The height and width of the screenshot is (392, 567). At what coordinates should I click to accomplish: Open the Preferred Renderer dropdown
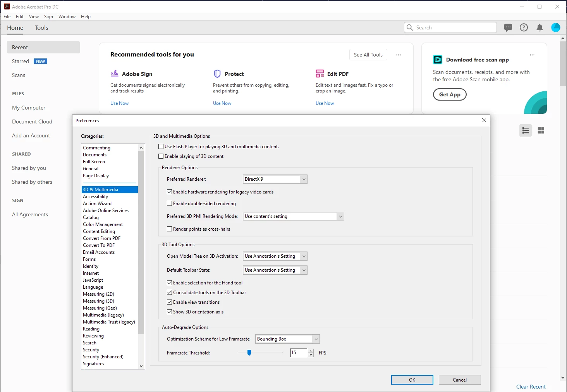275,179
